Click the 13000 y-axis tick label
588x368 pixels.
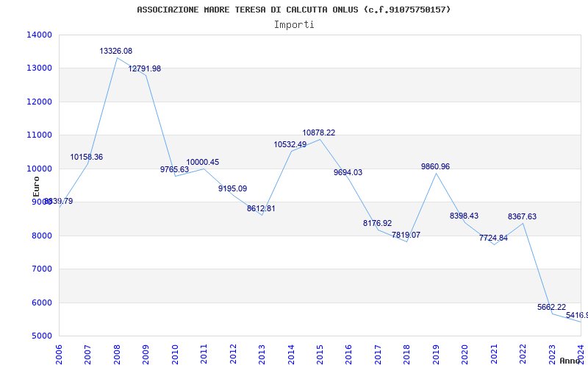click(x=40, y=68)
